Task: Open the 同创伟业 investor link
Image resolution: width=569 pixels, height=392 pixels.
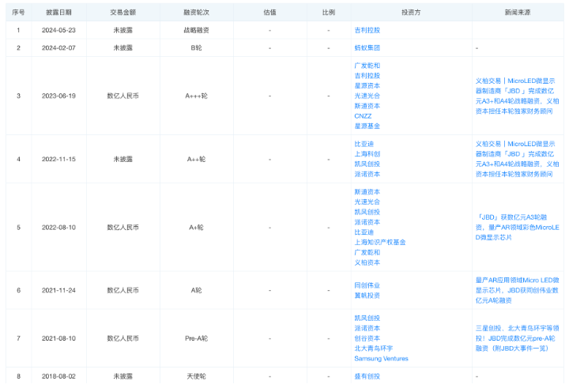Action: point(367,285)
